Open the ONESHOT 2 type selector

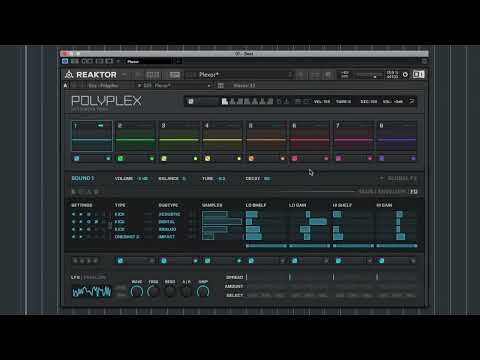pos(127,237)
